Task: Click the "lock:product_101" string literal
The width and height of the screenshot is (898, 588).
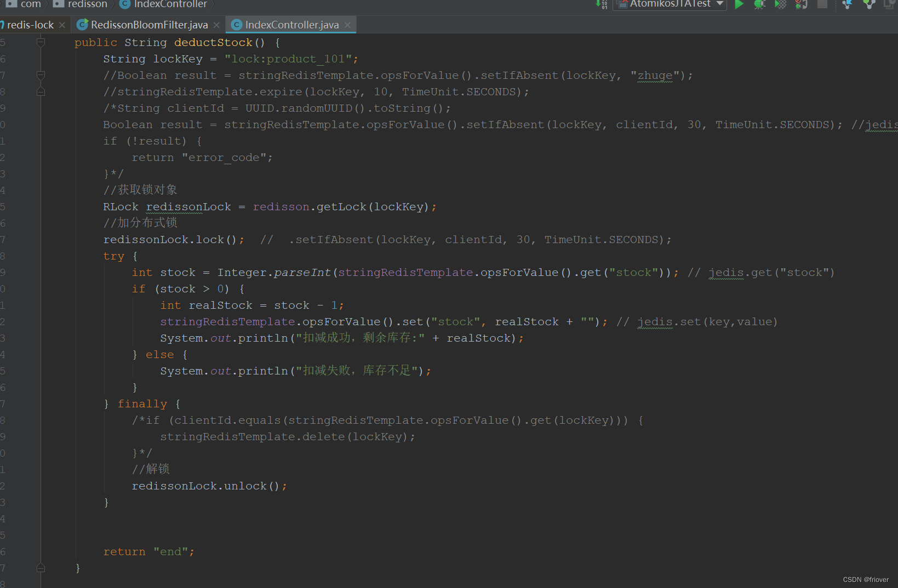Action: click(x=288, y=59)
